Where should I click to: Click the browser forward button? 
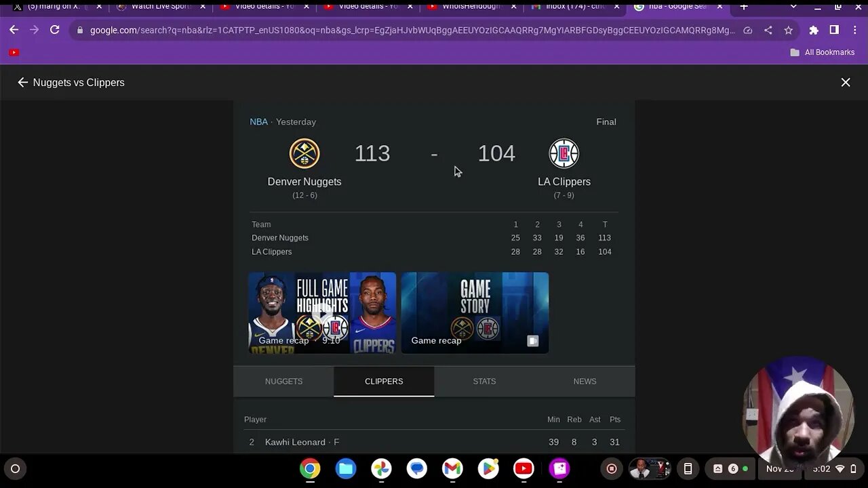pyautogui.click(x=35, y=30)
